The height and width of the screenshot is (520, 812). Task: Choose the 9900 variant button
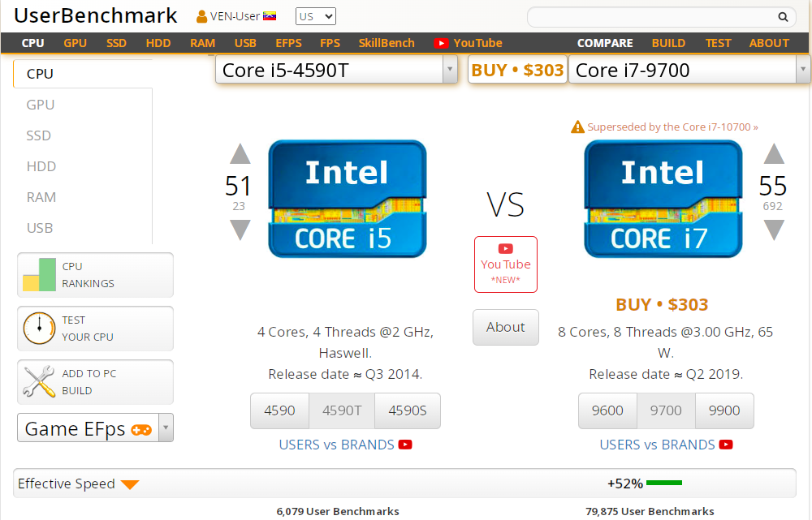click(x=724, y=410)
